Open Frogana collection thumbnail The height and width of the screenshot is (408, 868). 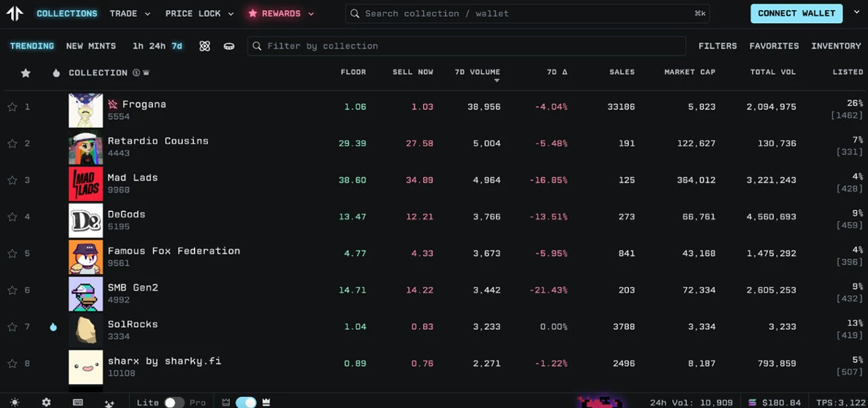pos(85,111)
